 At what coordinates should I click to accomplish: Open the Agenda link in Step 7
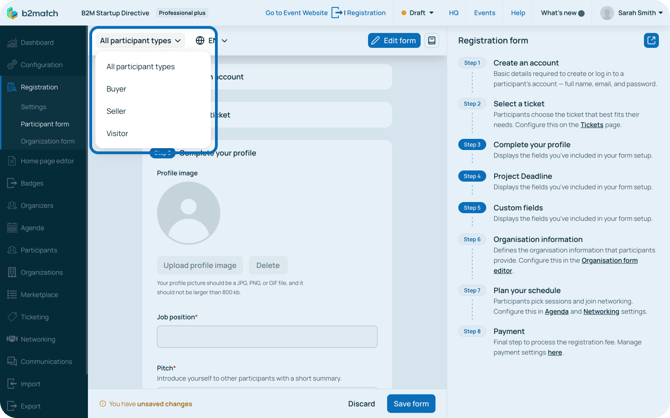pos(556,312)
